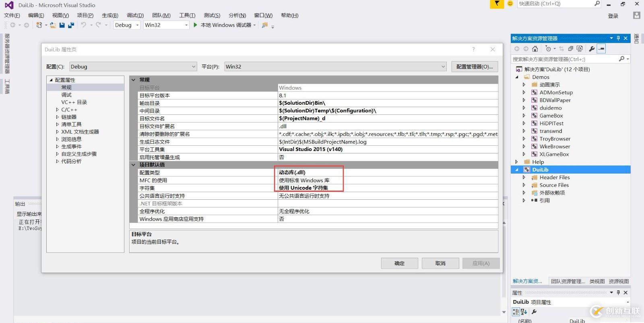Click the feedback smiley icon
This screenshot has width=644, height=323.
tap(510, 4)
